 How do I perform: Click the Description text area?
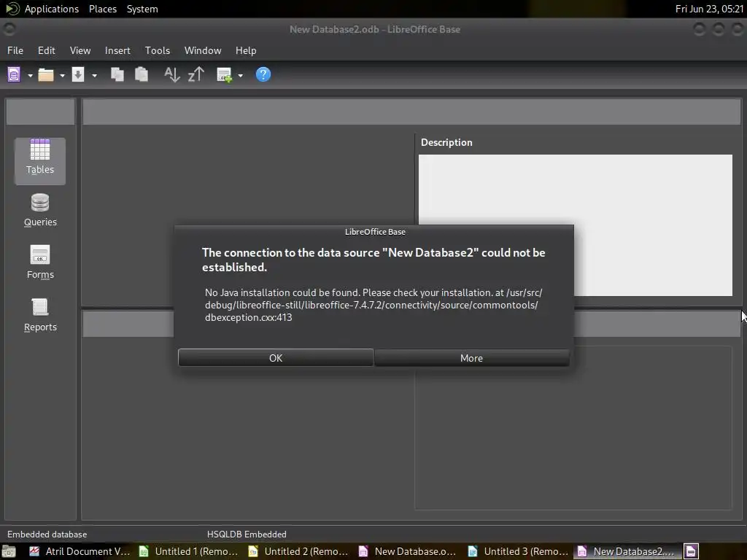[x=575, y=225]
